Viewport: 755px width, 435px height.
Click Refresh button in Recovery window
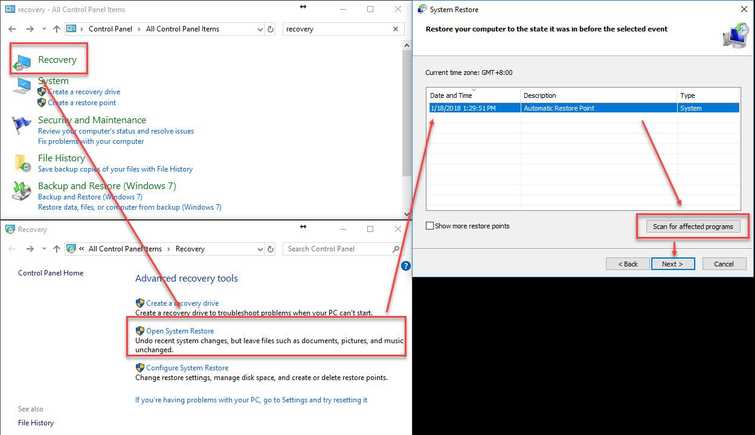271,249
